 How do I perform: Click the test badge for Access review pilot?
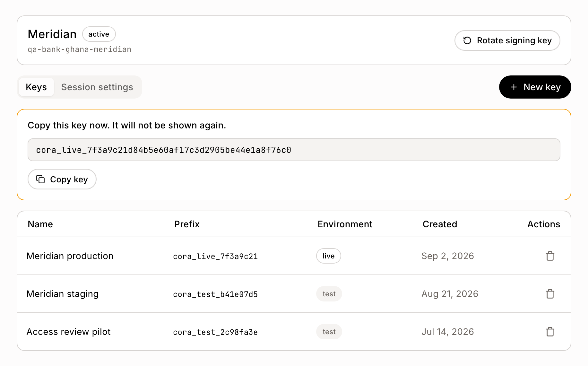(329, 332)
